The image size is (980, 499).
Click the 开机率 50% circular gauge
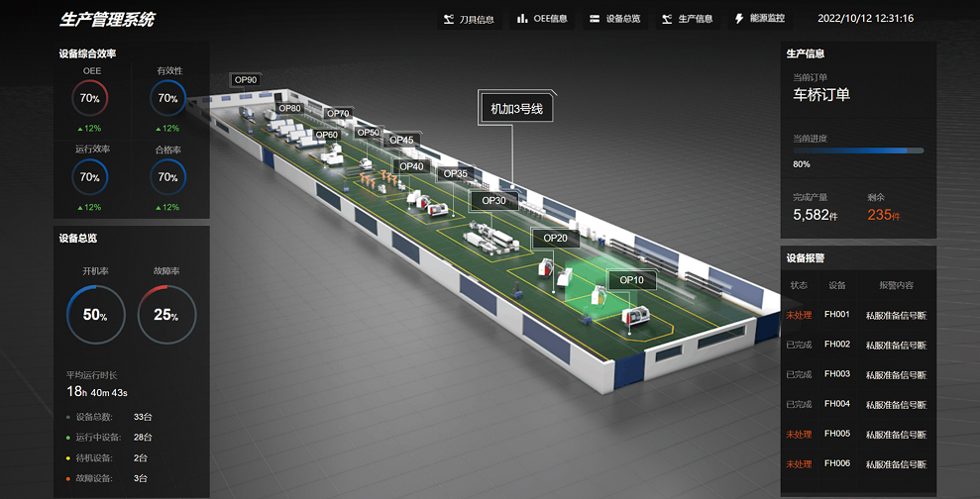click(x=95, y=316)
